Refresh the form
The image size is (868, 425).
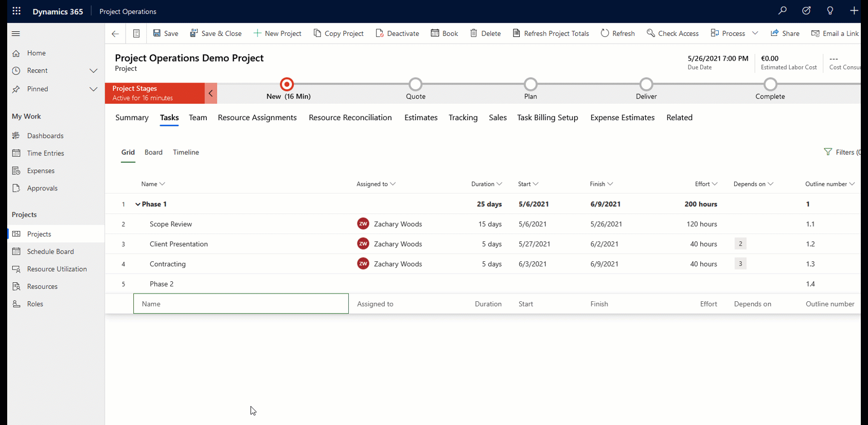point(618,33)
